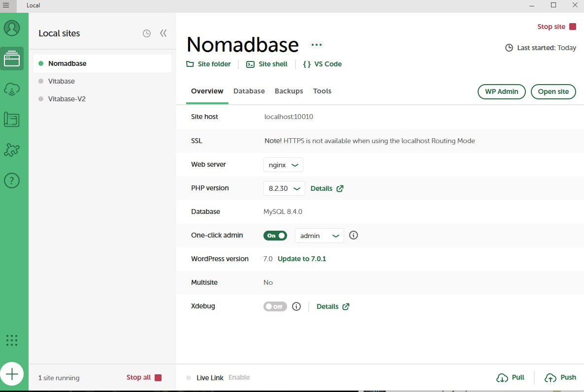Select the Vitabase-V2 site in list
584x392 pixels.
(67, 99)
